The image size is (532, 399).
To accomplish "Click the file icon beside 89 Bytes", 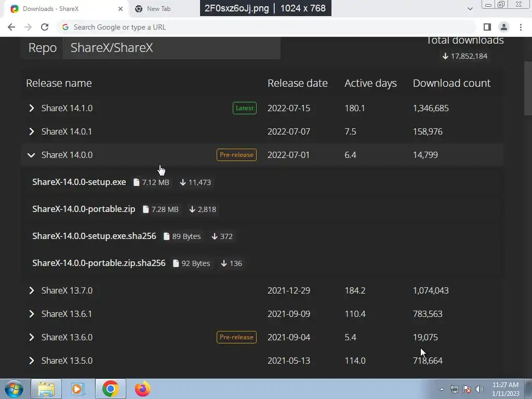I will tap(167, 236).
